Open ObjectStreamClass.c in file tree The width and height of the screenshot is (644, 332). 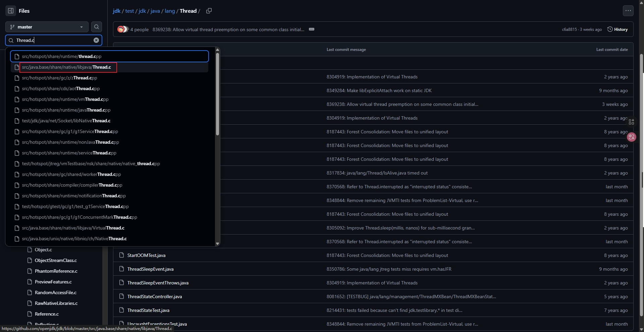coord(56,260)
